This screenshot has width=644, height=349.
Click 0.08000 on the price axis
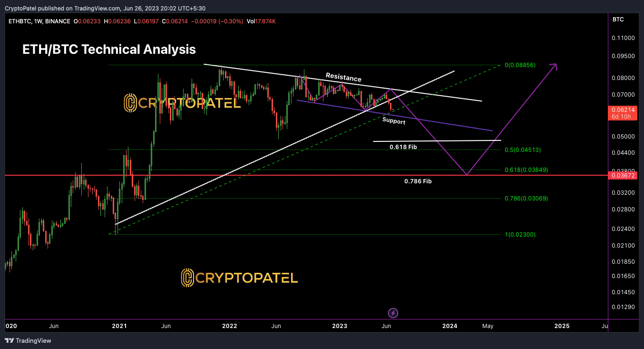(x=623, y=78)
